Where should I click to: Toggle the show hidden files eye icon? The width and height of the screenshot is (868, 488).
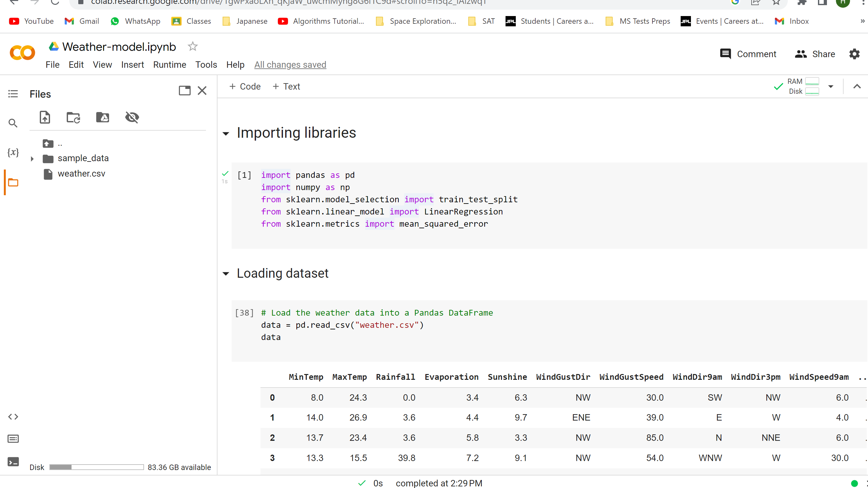(132, 118)
